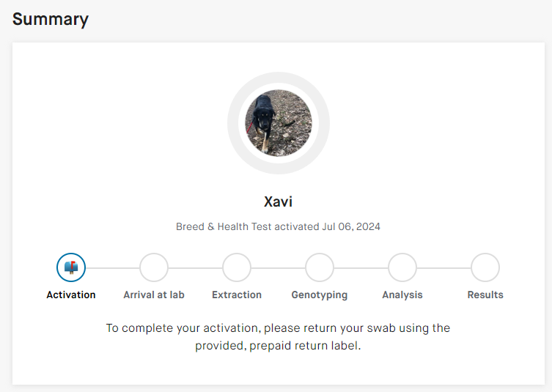Select the Arrival at lab step circle
The image size is (552, 392).
[154, 267]
